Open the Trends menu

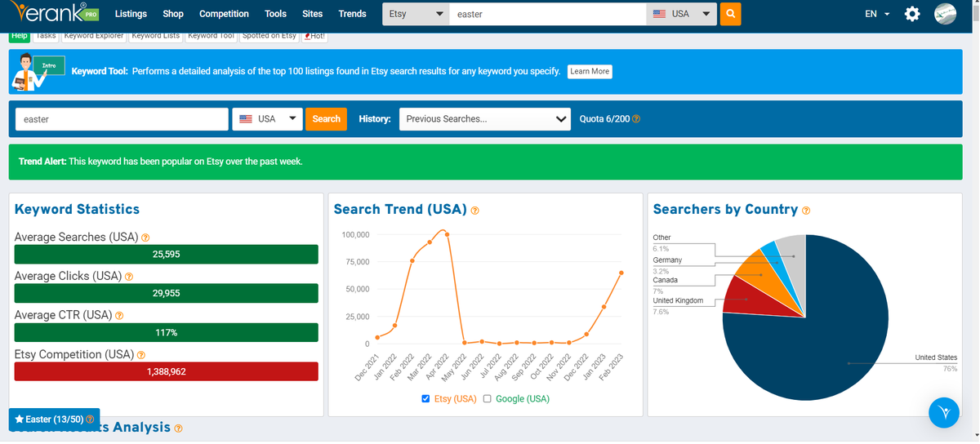(x=352, y=14)
